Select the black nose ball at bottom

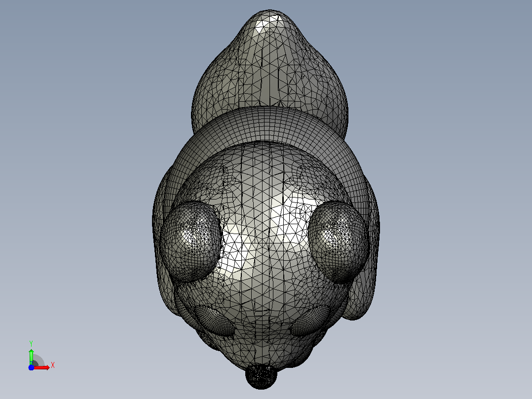pos(261,376)
